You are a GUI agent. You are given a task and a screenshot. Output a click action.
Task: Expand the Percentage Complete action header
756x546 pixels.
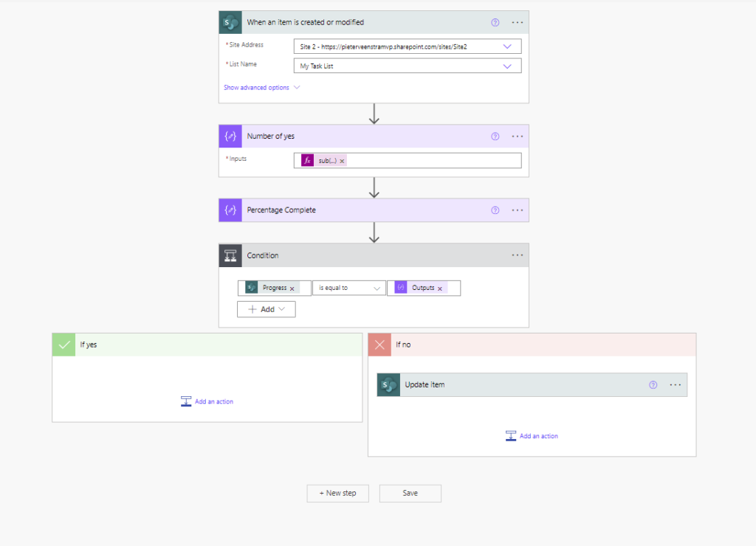[x=374, y=210]
